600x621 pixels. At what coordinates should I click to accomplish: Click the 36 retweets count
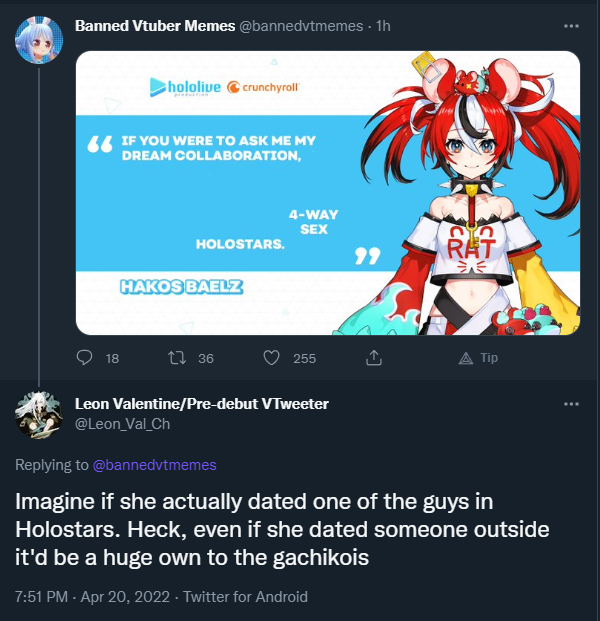click(206, 358)
